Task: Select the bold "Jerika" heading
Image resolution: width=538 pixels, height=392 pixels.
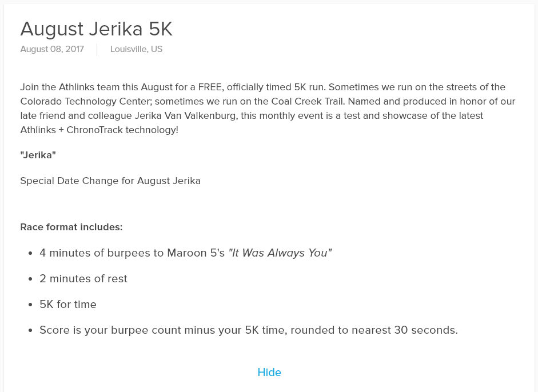Action: coord(38,155)
